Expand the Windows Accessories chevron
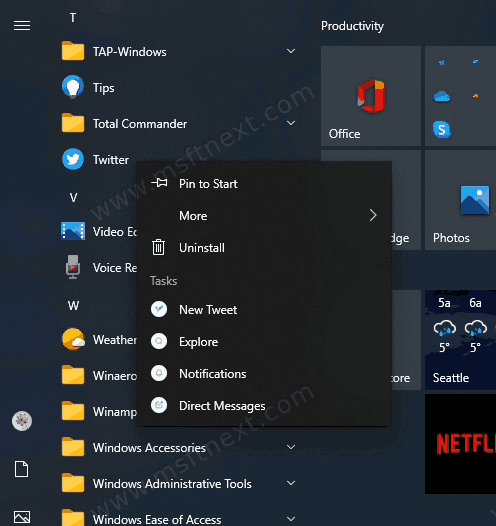Image resolution: width=496 pixels, height=526 pixels. tap(291, 447)
